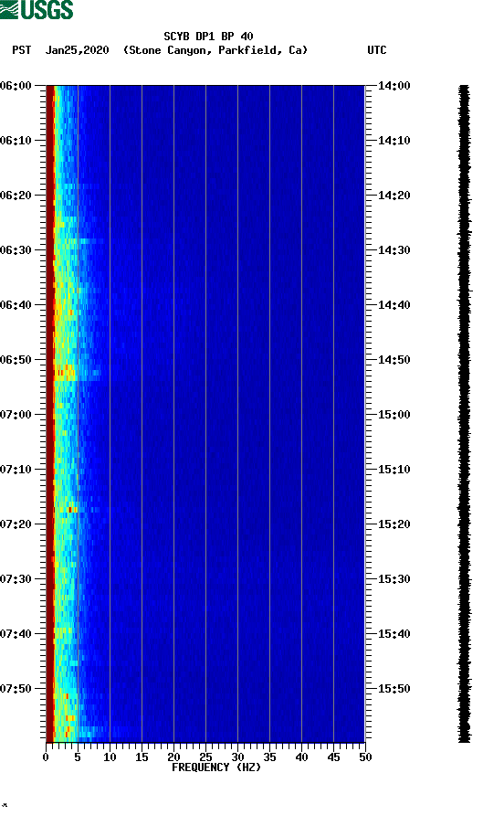Click the red energy spot near 07:17
Screen dimensions: 504x815
[x=70, y=510]
